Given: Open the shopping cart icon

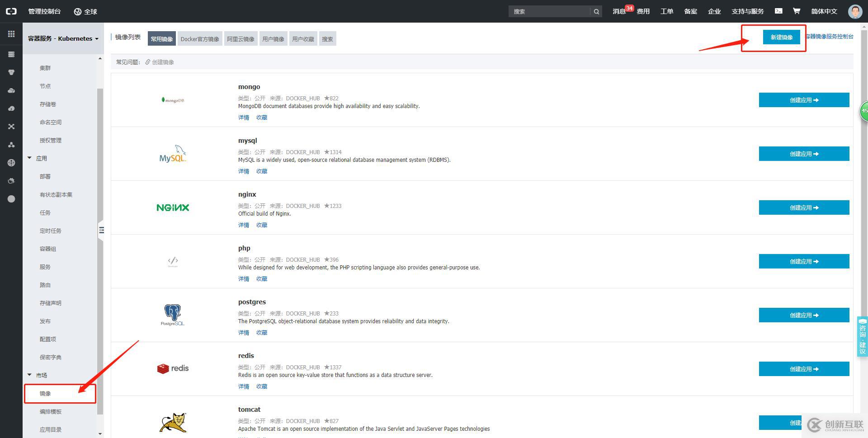Looking at the screenshot, I should (x=797, y=11).
